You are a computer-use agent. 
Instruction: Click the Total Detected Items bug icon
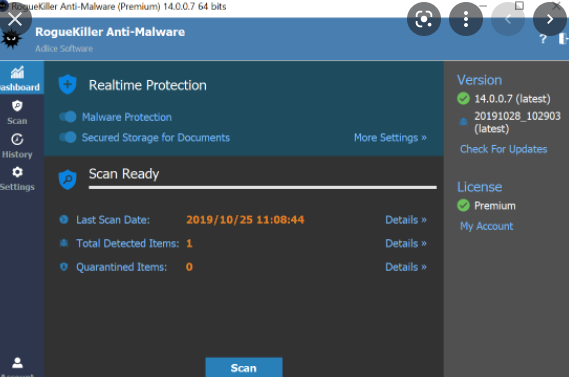[x=64, y=243]
